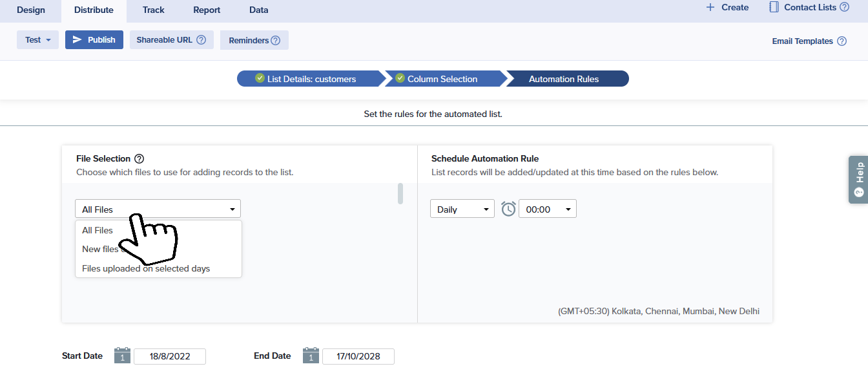
Task: Switch to the Track tab
Action: pyautogui.click(x=153, y=10)
